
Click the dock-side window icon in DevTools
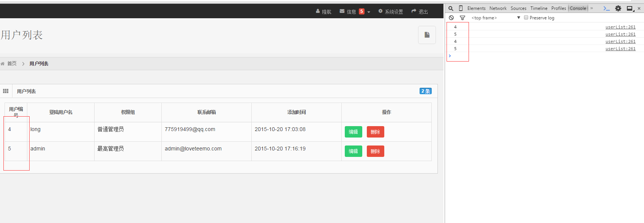click(630, 8)
